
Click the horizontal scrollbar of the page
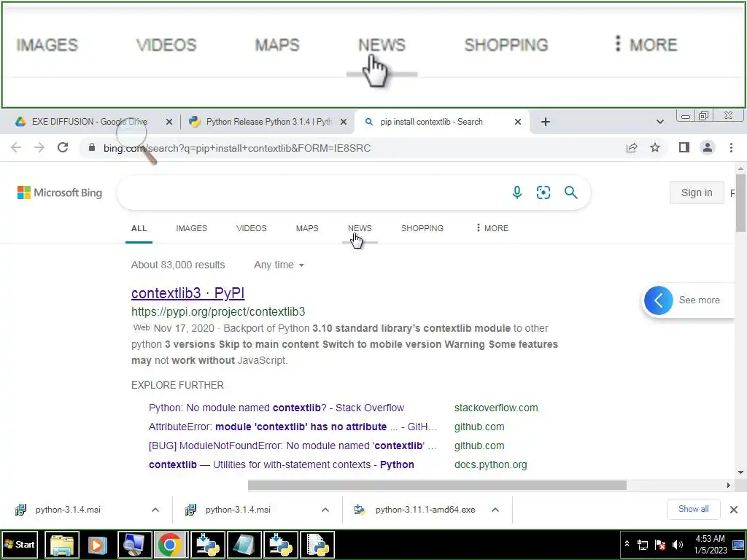[x=437, y=485]
